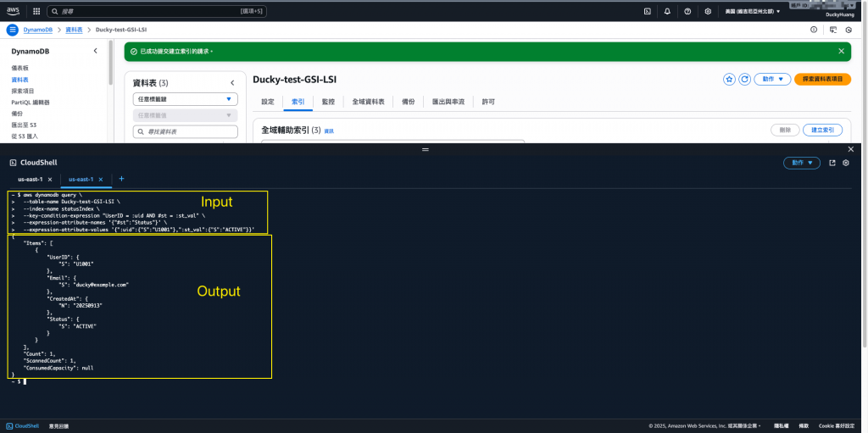
Task: Close the active us-east-1 terminal tab
Action: [100, 180]
